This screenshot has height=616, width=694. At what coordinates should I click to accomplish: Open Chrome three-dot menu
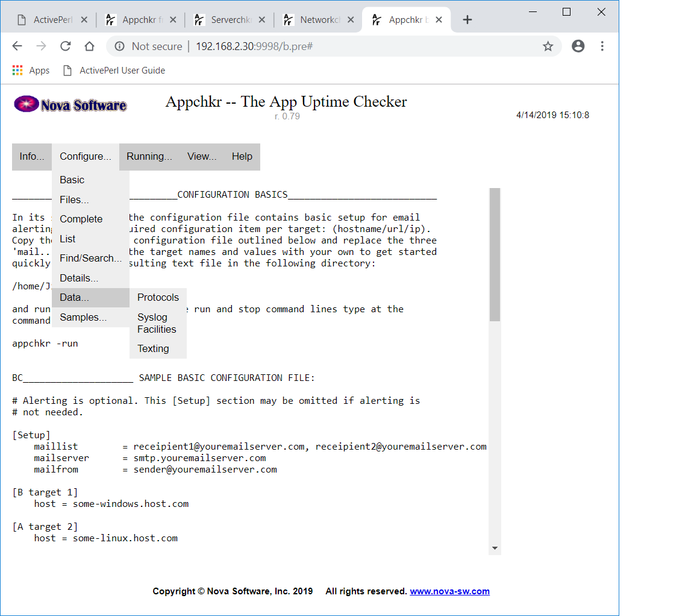coord(602,46)
